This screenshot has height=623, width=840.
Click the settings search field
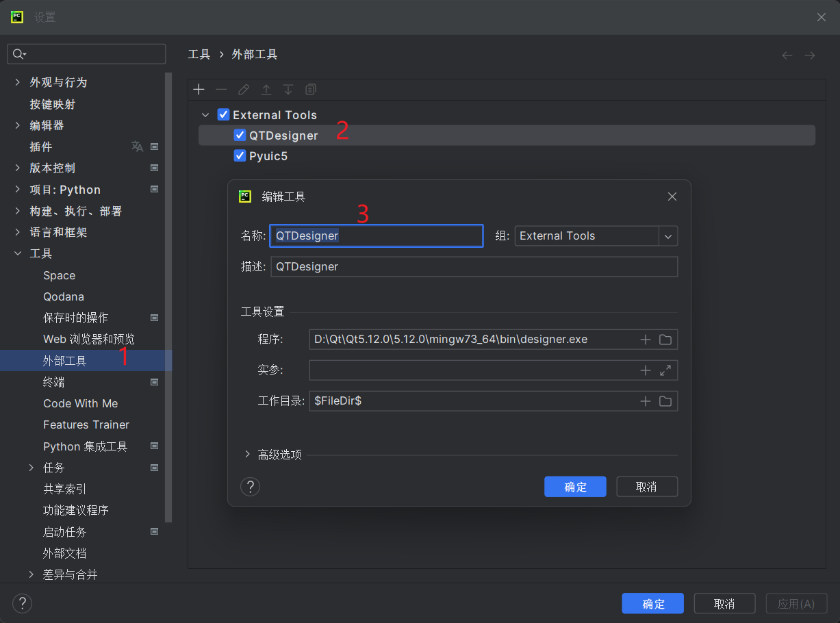[x=86, y=54]
